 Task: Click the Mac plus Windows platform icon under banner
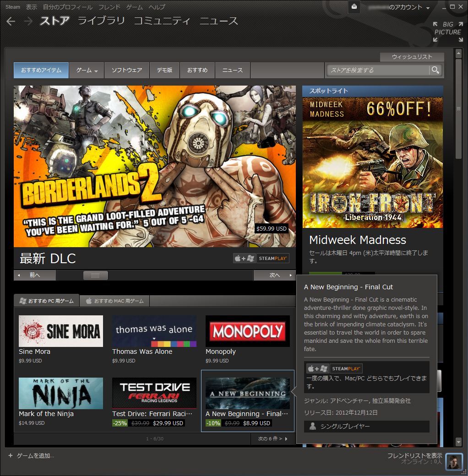(245, 258)
